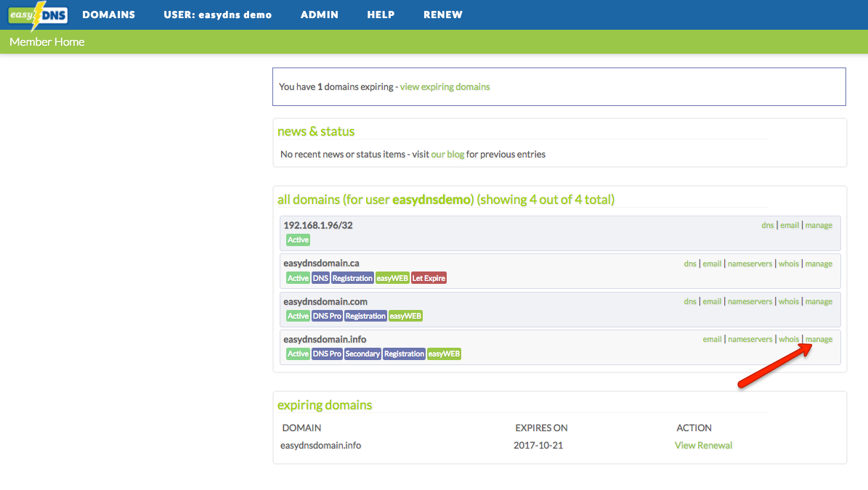Visit the our blog link
The height and width of the screenshot is (490, 868).
click(x=447, y=155)
